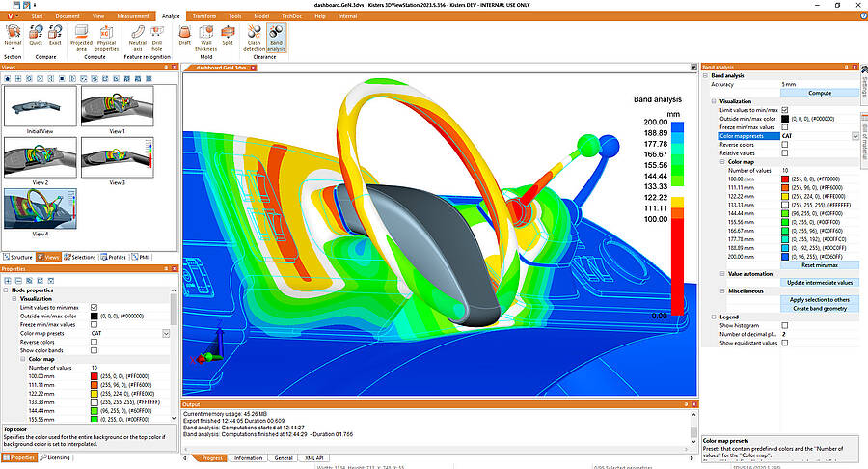Image resolution: width=868 pixels, height=469 pixels.
Task: Collapse the Color map section in Band analysis
Action: click(x=722, y=162)
